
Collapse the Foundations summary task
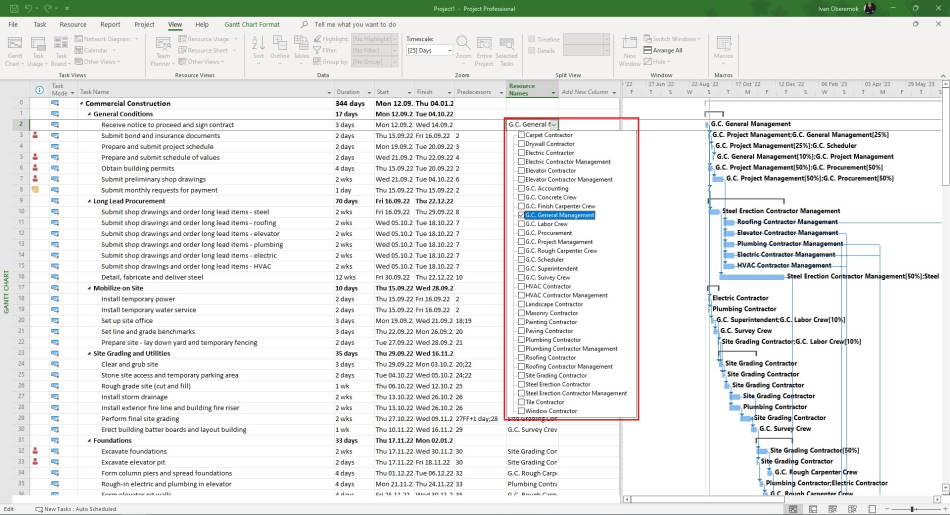pyautogui.click(x=90, y=440)
